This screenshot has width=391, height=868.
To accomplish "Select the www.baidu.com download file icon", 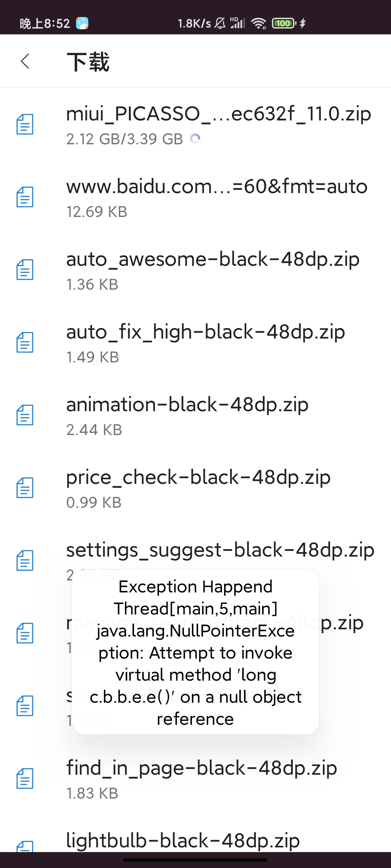I will tap(25, 197).
